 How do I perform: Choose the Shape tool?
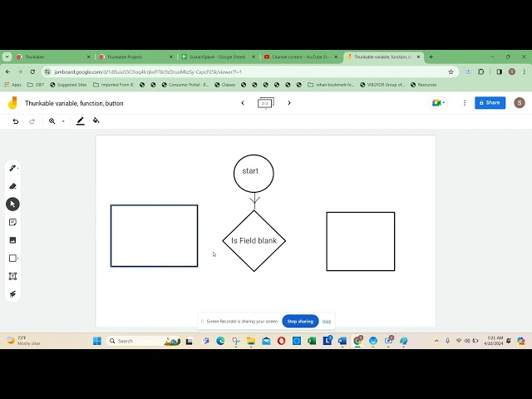(13, 259)
